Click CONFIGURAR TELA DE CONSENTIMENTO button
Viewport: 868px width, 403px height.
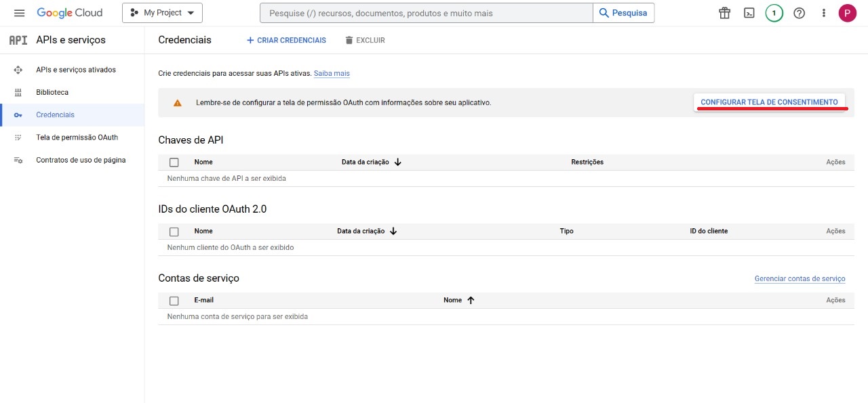pyautogui.click(x=769, y=102)
